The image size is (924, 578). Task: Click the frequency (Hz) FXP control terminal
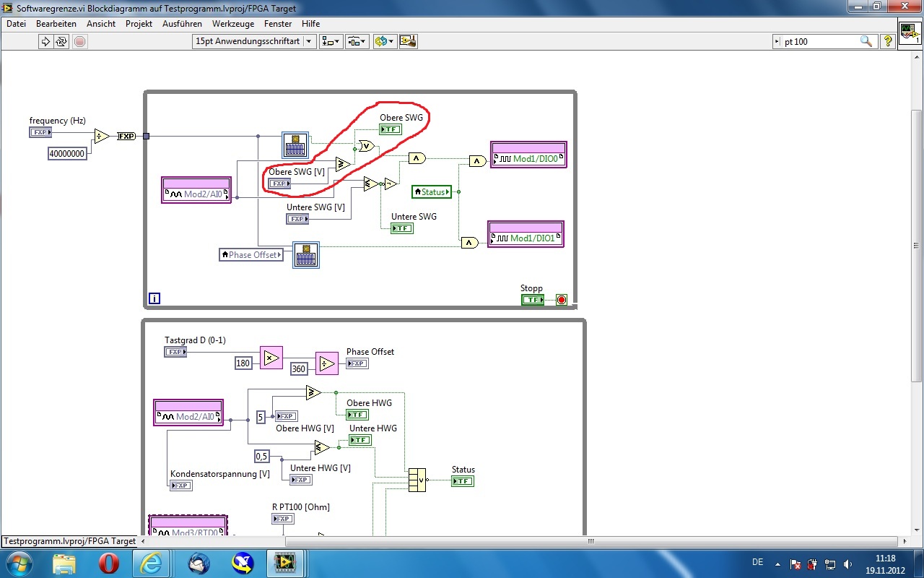pos(40,132)
